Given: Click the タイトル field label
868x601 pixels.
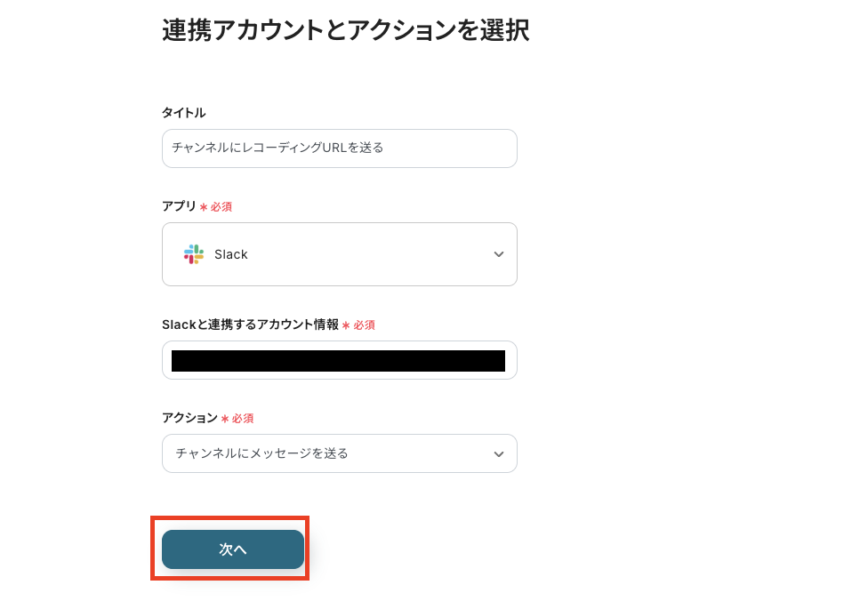Looking at the screenshot, I should tap(181, 113).
